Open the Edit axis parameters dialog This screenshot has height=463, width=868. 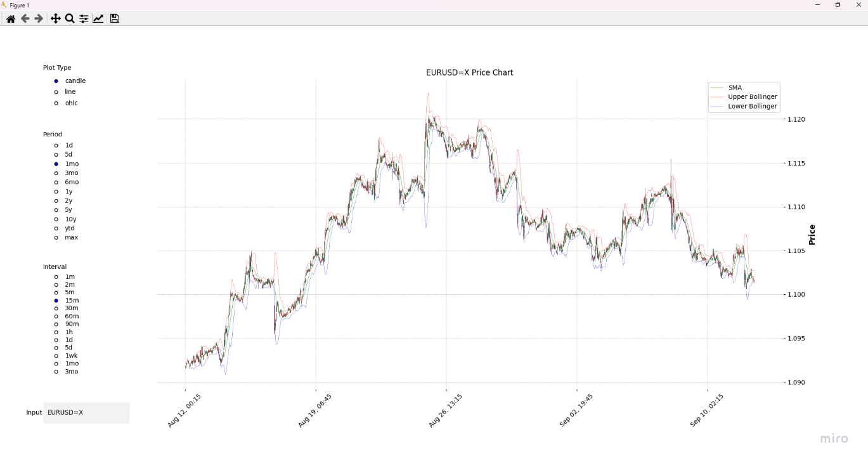coord(97,18)
